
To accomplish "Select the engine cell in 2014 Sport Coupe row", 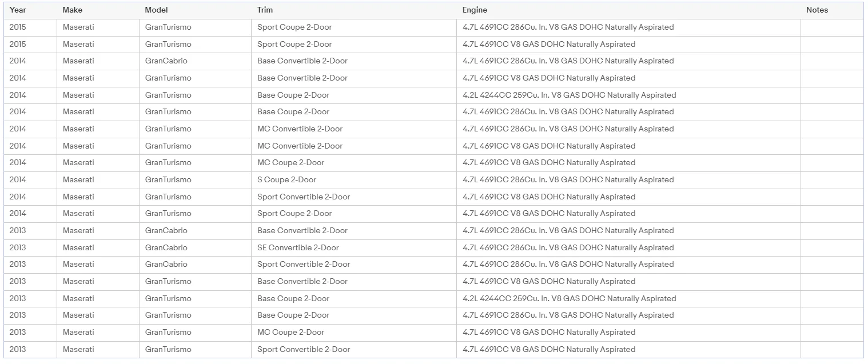I will [628, 213].
